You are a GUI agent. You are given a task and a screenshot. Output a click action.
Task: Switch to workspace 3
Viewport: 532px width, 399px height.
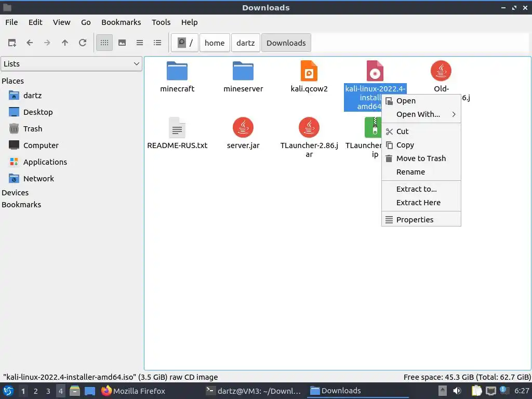click(48, 391)
